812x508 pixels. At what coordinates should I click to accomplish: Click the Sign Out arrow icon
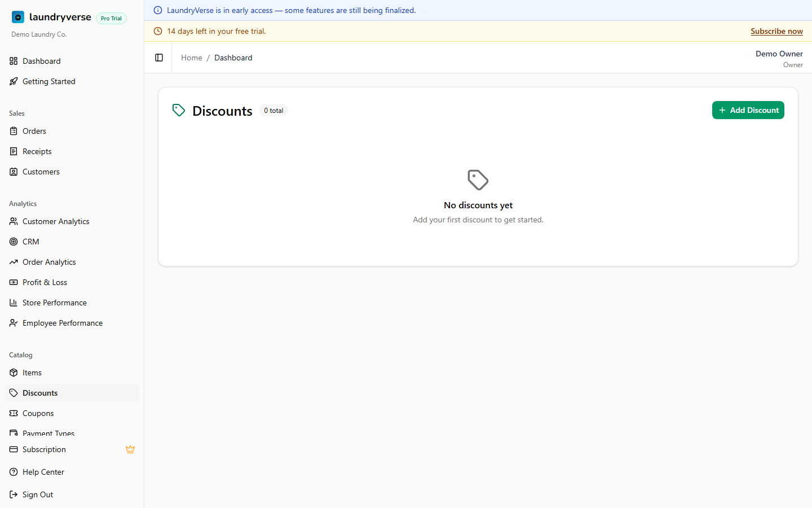point(14,494)
